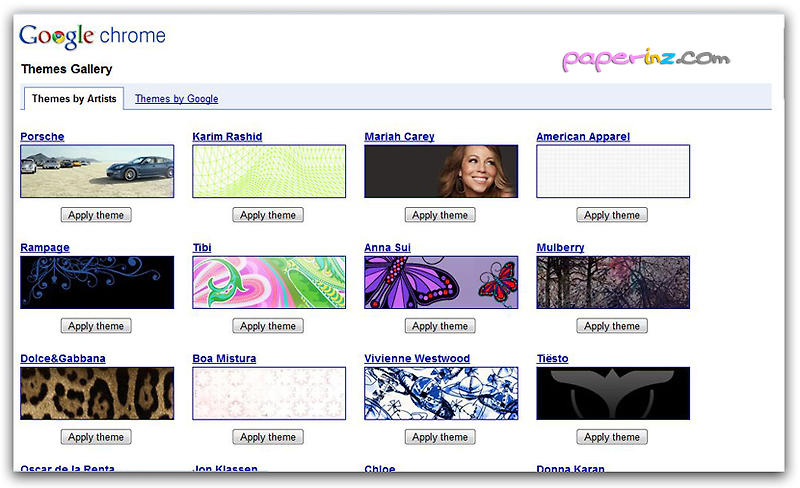
Task: Select the Rampage blue swirl thumbnail
Action: pos(97,282)
